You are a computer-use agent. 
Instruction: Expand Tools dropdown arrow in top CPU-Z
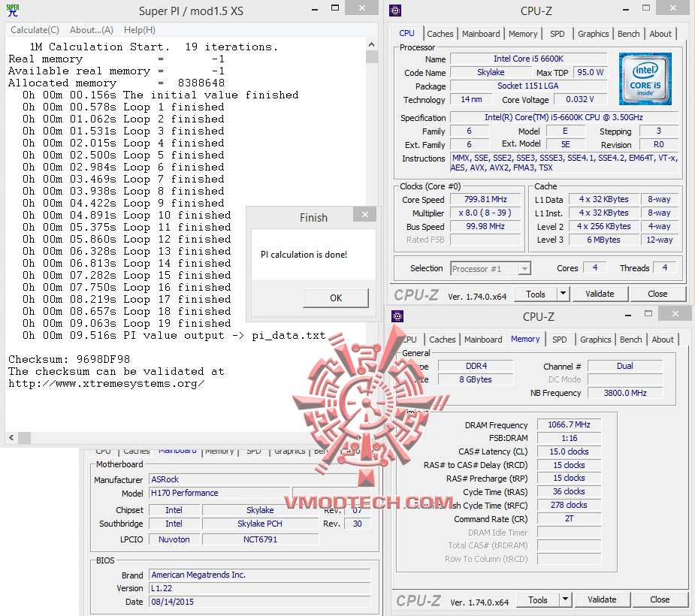pos(564,294)
